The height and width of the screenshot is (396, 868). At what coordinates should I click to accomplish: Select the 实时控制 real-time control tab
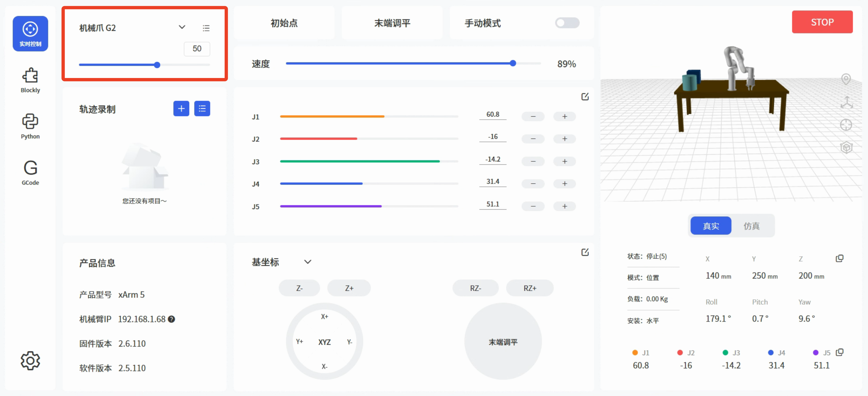click(30, 33)
